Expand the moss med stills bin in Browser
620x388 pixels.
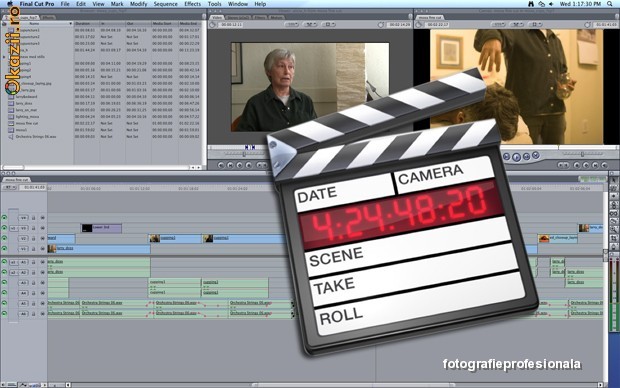point(4,57)
